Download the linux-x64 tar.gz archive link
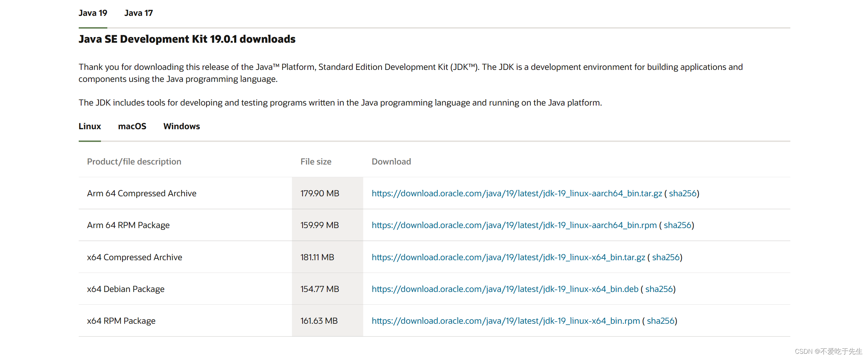This screenshot has width=868, height=358. [508, 257]
